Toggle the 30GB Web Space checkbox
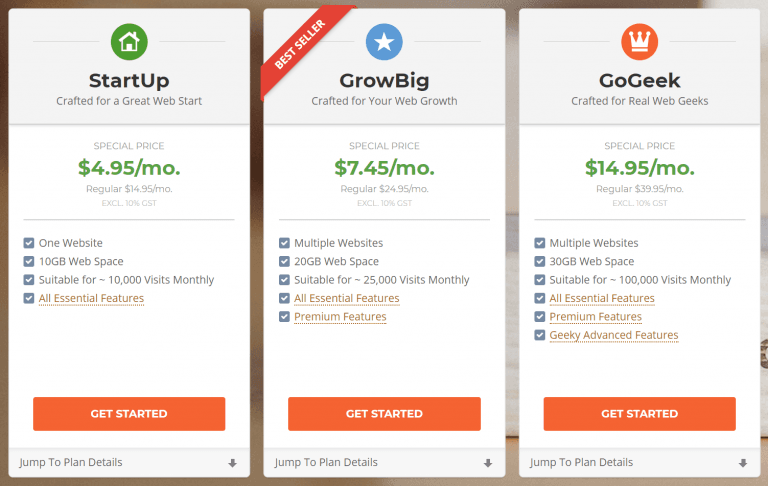The image size is (768, 486). point(540,262)
